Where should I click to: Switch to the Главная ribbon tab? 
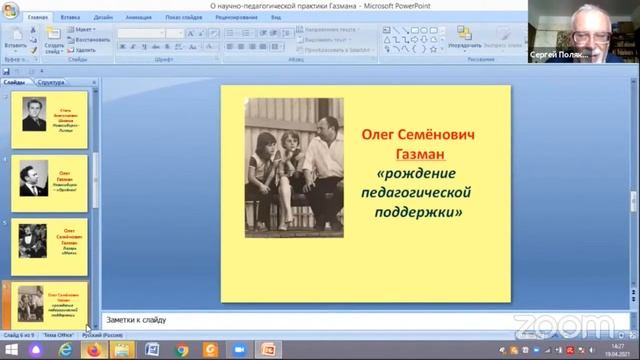click(x=38, y=18)
